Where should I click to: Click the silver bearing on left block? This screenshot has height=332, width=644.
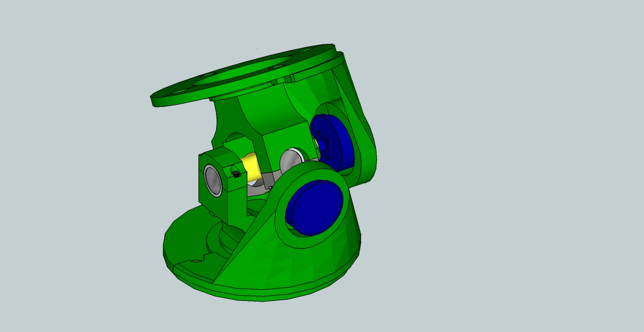coord(212,180)
